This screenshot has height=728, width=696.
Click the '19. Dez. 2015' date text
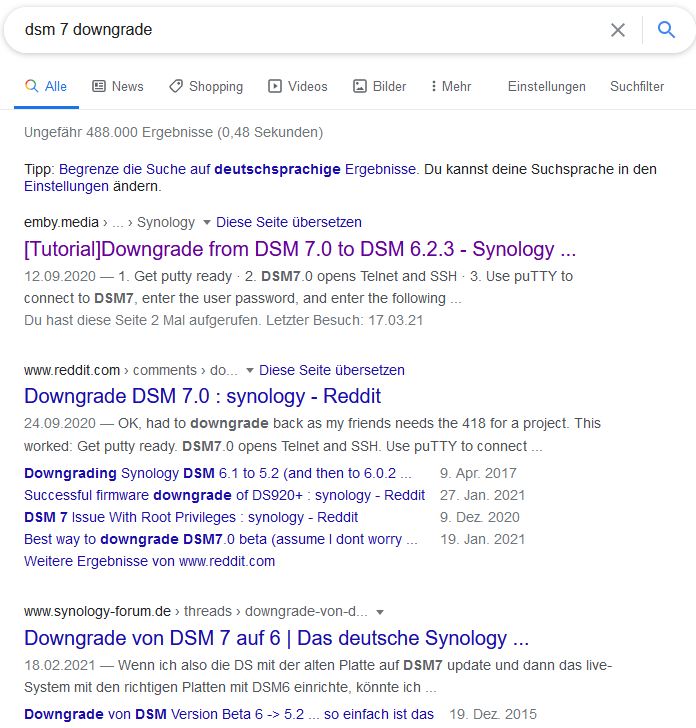493,714
